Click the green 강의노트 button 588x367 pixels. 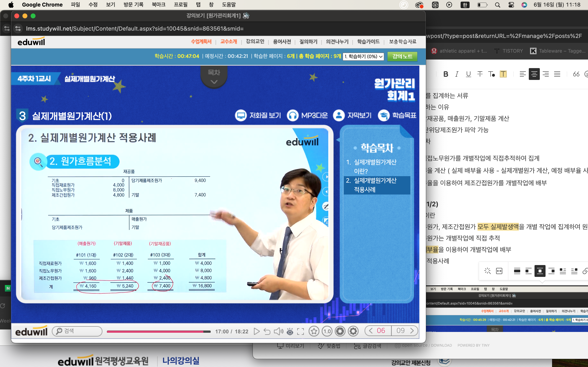pos(402,56)
